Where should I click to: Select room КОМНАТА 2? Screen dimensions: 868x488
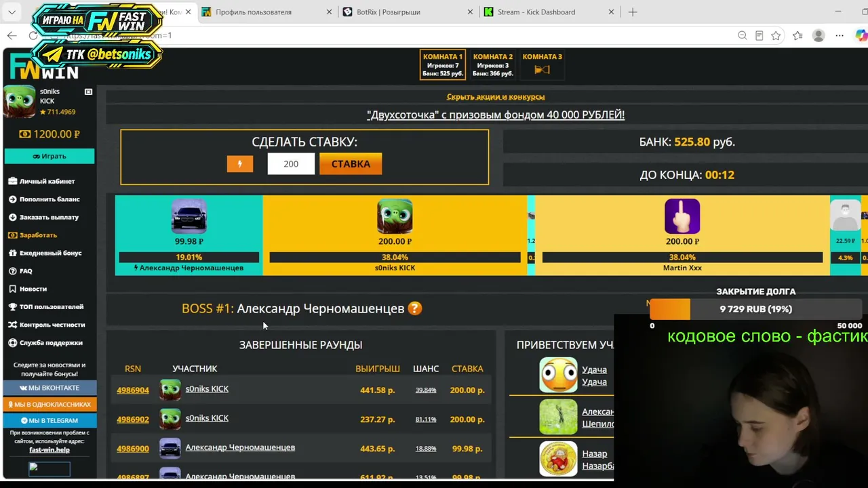pos(493,64)
